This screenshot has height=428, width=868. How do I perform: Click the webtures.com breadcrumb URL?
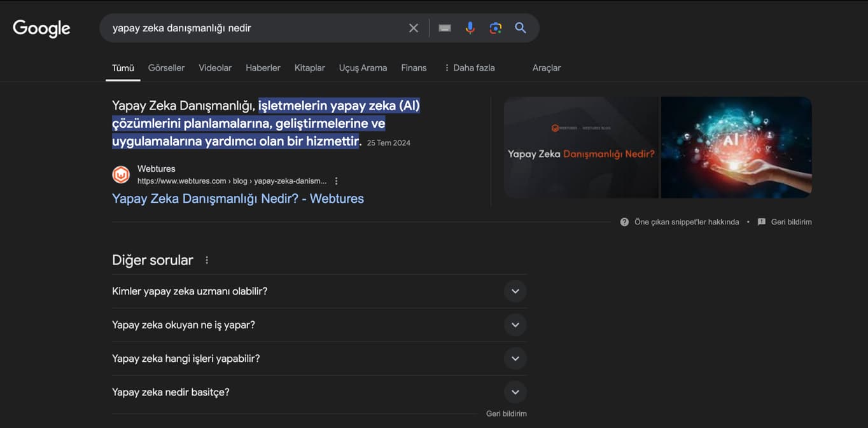(x=232, y=181)
